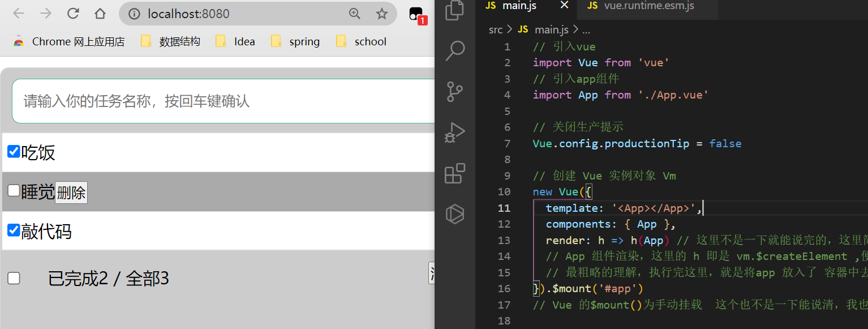Screen dimensions: 868x329
Task: Open VS Code Search view
Action: point(455,50)
